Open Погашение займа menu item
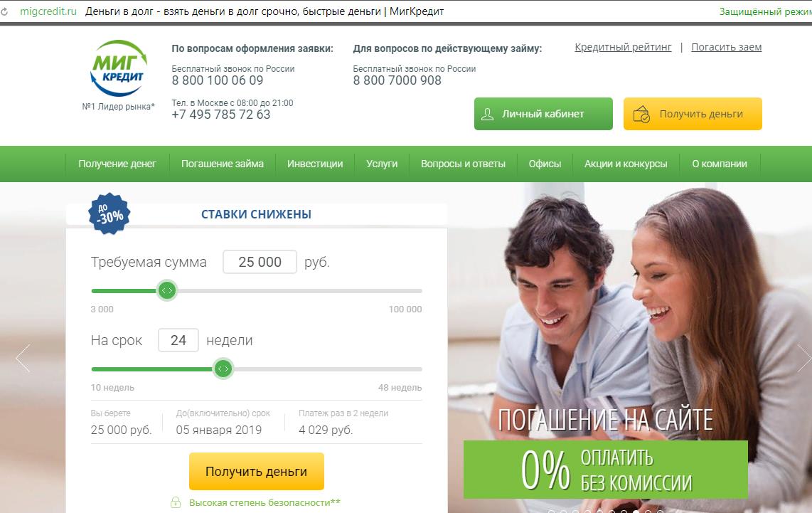The image size is (812, 513). 222,164
